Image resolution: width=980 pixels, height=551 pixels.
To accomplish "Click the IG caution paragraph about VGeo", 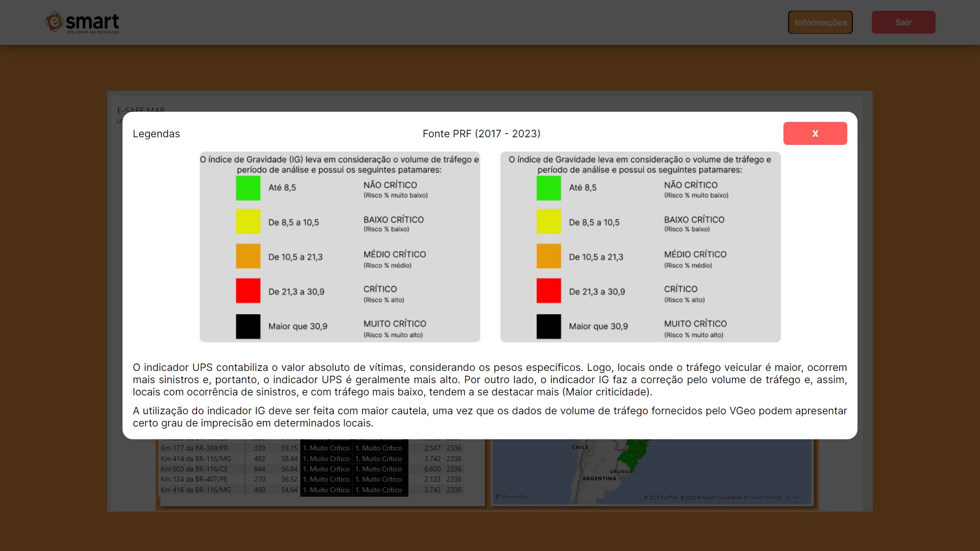I will [x=490, y=417].
